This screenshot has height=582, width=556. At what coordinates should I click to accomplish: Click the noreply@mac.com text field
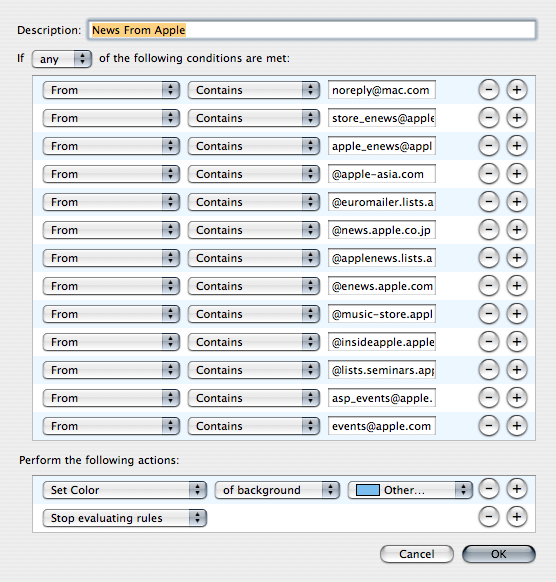pyautogui.click(x=382, y=90)
